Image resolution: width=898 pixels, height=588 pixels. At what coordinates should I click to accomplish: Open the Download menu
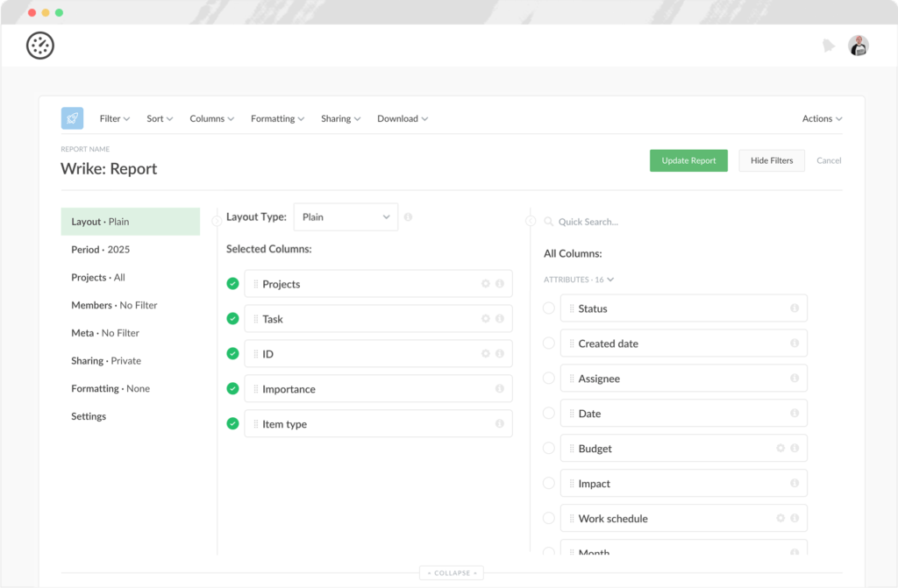point(402,117)
